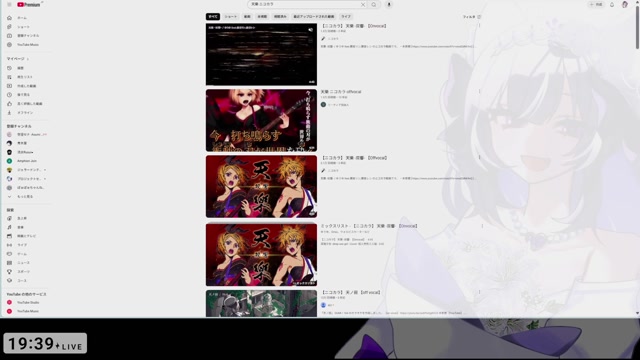Clear the search query with X
This screenshot has height=360, width=640.
pos(362,4)
